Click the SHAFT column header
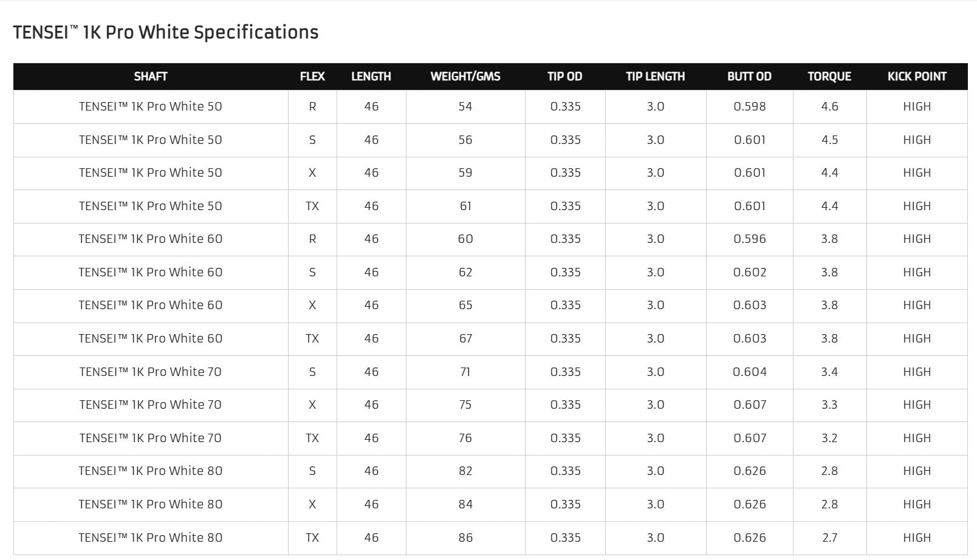This screenshot has width=977, height=560. tap(151, 77)
